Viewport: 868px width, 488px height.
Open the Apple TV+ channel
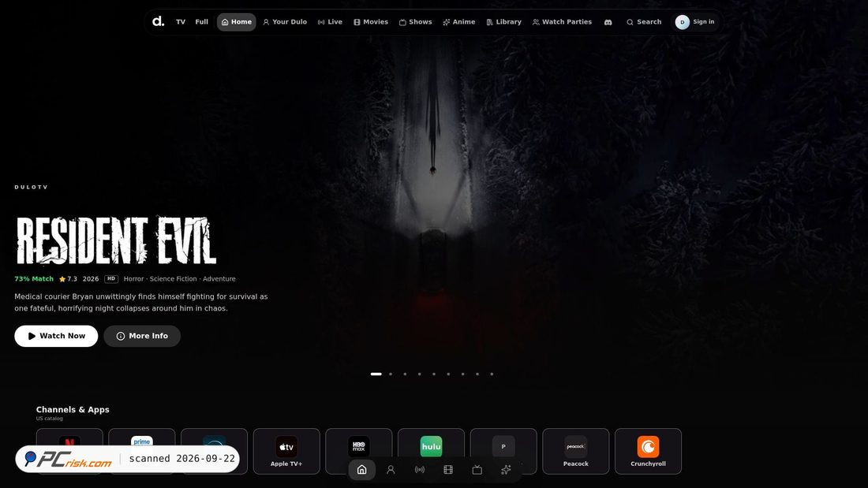coord(286,451)
